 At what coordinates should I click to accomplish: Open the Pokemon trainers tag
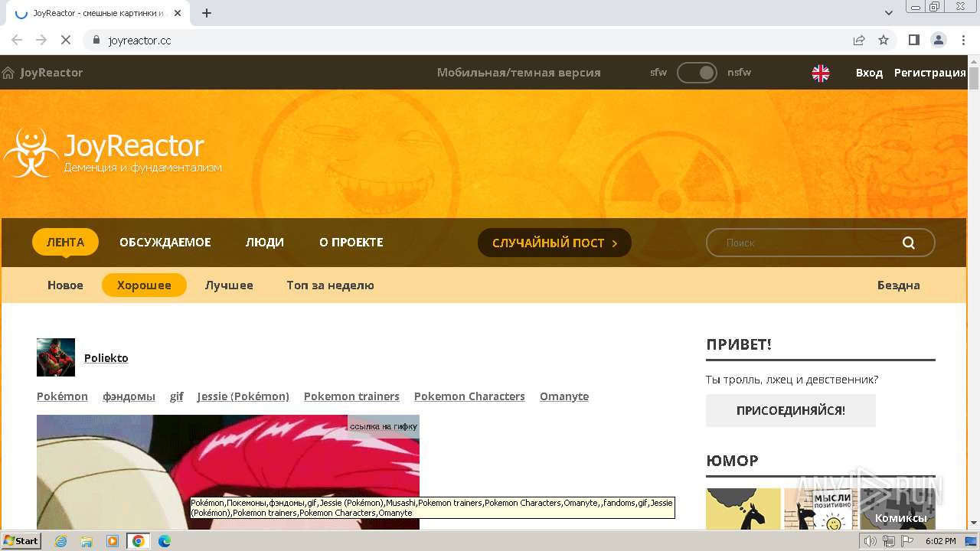(x=351, y=396)
